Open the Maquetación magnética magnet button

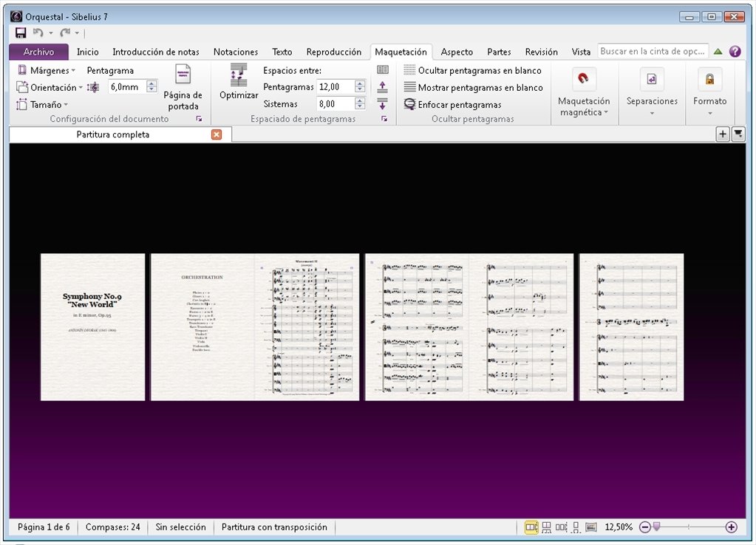click(x=583, y=79)
